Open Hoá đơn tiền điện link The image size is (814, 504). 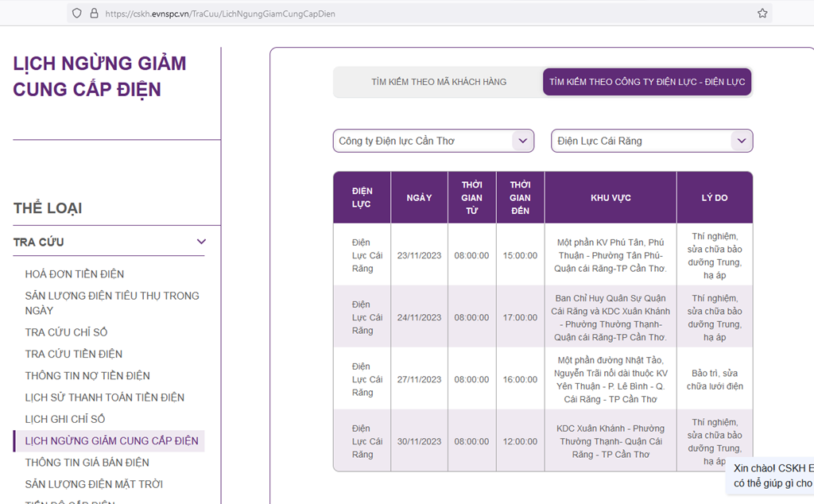point(75,274)
